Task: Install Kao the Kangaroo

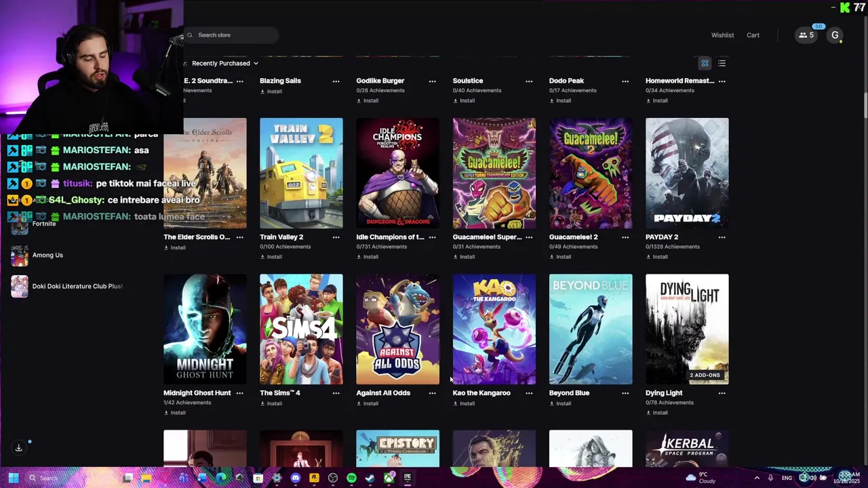Action: [464, 403]
